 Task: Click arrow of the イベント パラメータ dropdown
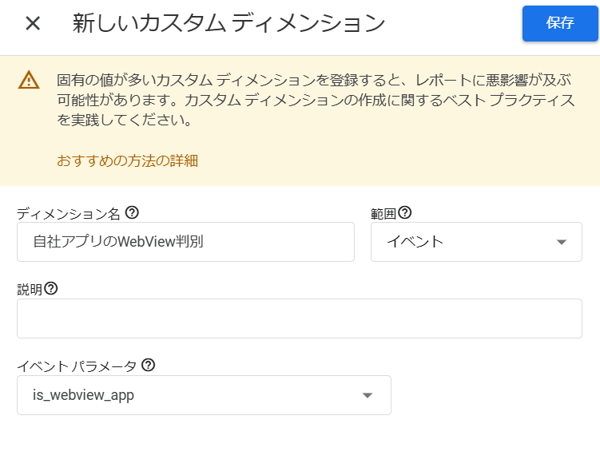(367, 395)
